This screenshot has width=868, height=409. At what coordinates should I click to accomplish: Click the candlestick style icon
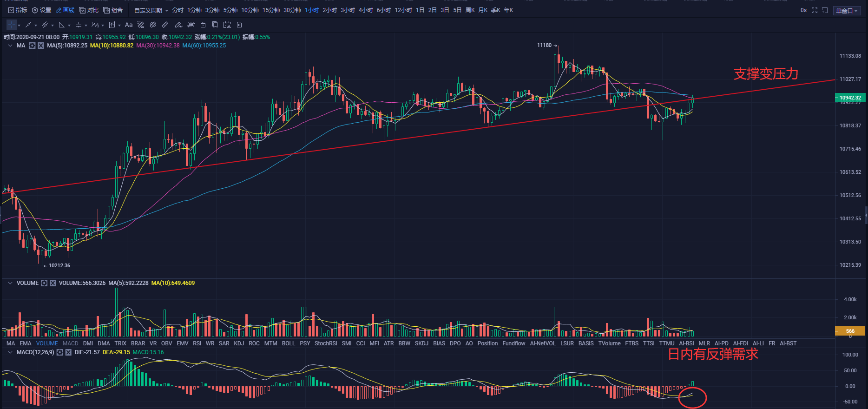(191, 25)
